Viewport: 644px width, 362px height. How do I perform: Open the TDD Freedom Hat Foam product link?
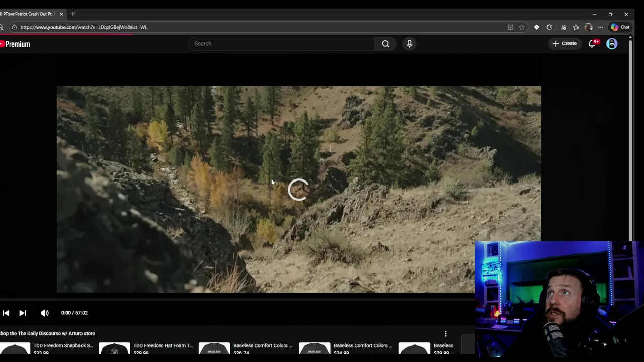pos(163,346)
